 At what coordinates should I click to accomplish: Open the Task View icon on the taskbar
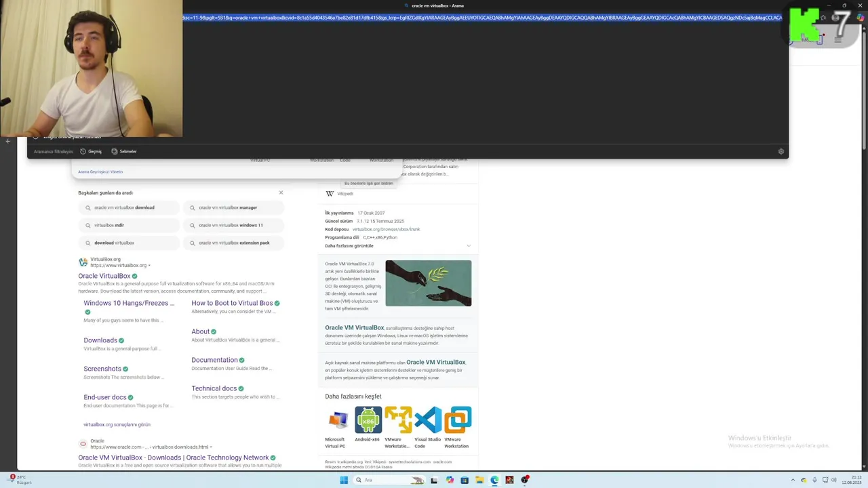[434, 480]
